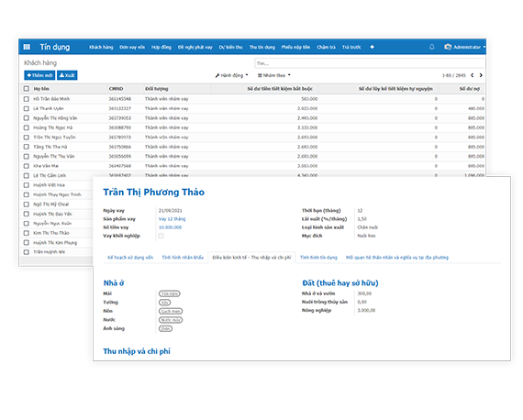
Task: Switch to Tình hình nhân khẩu tab
Action: (x=183, y=258)
